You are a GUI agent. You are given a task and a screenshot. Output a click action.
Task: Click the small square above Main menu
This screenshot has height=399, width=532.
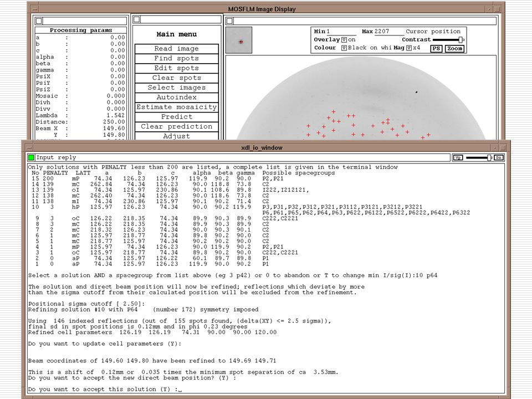[x=137, y=19]
